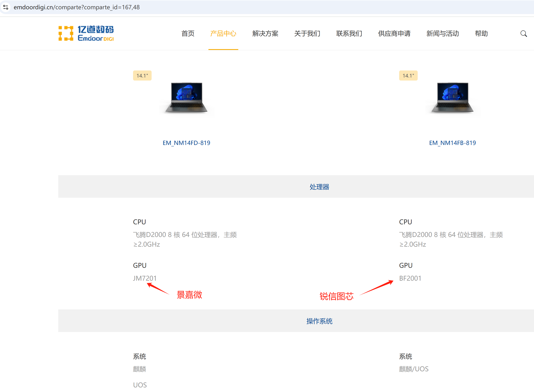Screen dimensions: 534x392
Task: Select the 产品中心 navigation tab
Action: point(223,33)
